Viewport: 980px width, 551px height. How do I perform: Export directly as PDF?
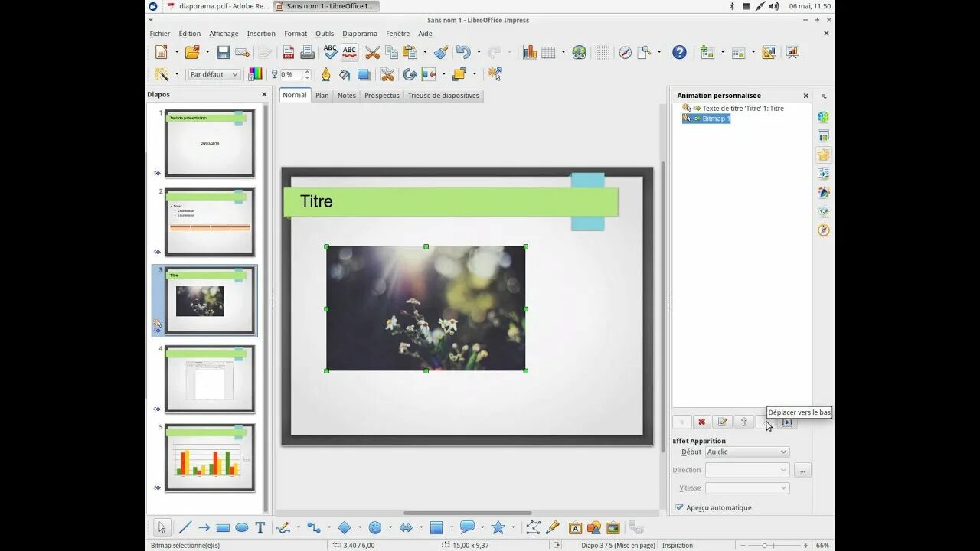click(x=289, y=52)
